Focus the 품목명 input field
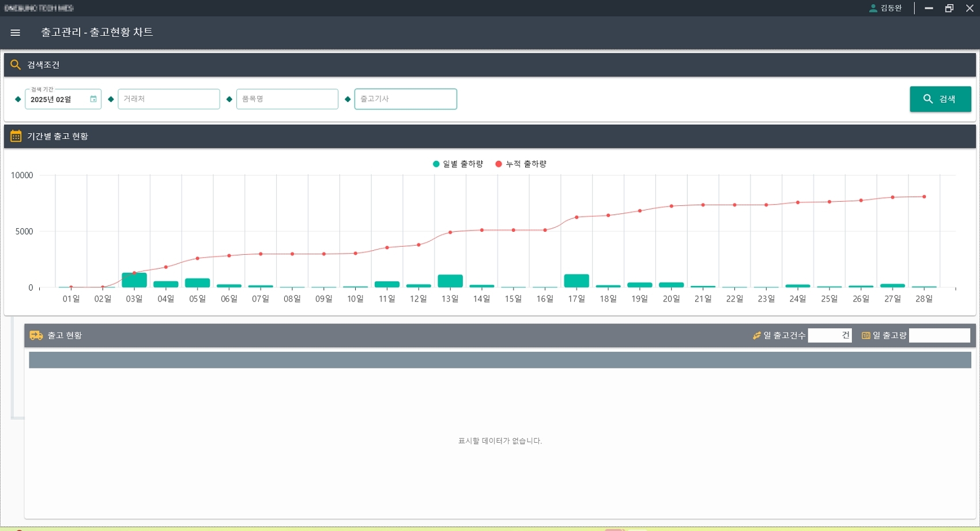 click(287, 99)
